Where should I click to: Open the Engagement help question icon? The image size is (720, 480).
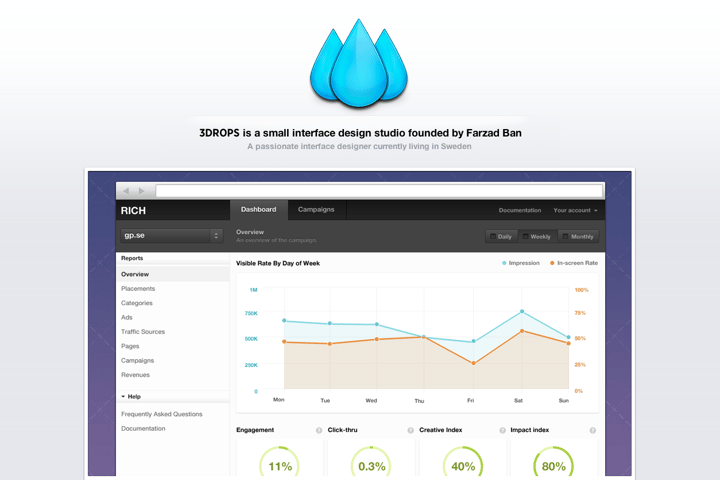[319, 430]
